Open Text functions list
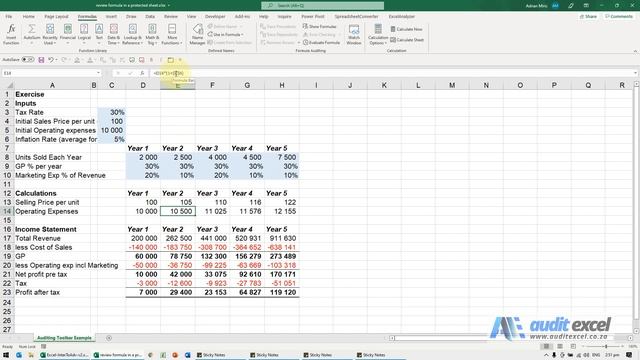Viewport: 640px width, 360px height. coord(99,34)
